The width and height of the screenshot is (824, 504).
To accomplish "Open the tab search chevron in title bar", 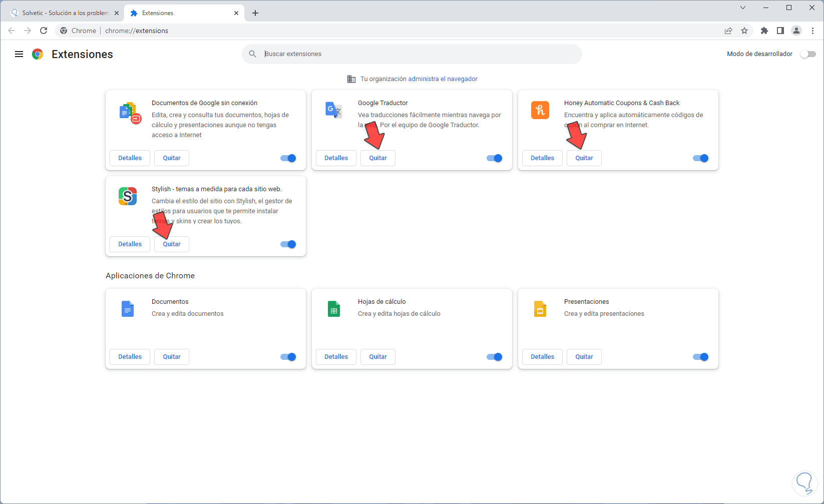I will [x=743, y=8].
